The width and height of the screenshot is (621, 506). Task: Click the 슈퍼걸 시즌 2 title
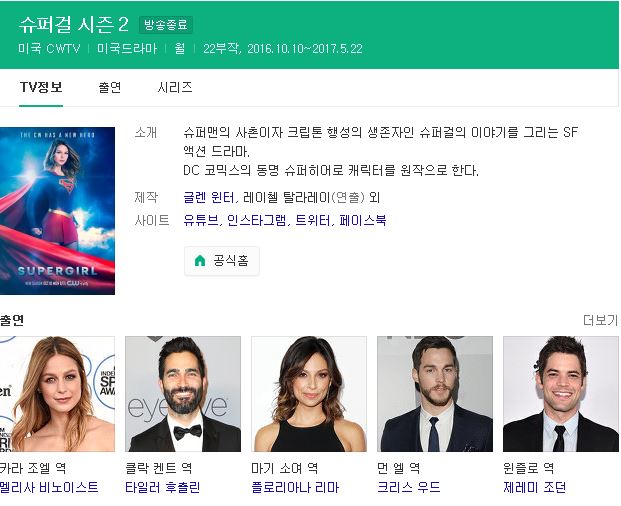tap(74, 25)
